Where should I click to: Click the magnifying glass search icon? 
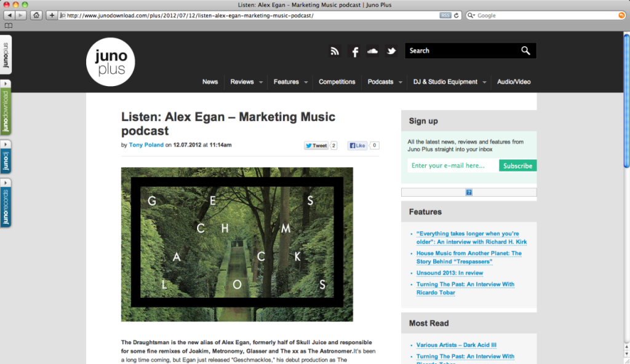click(x=525, y=51)
